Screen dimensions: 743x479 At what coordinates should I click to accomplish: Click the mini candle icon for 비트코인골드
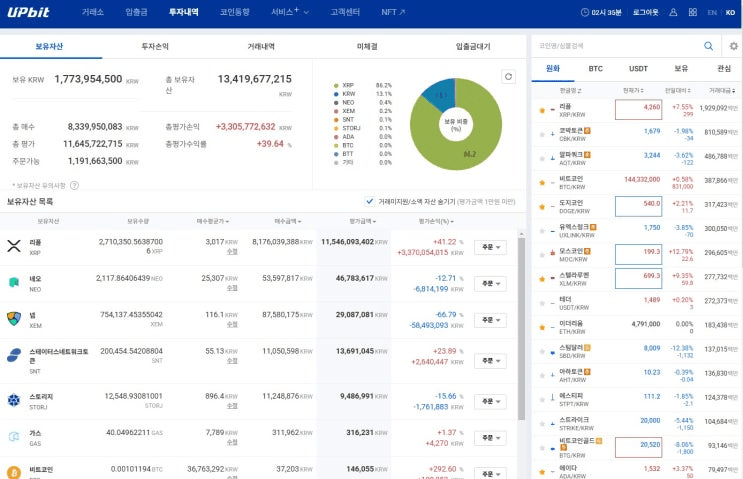click(x=553, y=448)
